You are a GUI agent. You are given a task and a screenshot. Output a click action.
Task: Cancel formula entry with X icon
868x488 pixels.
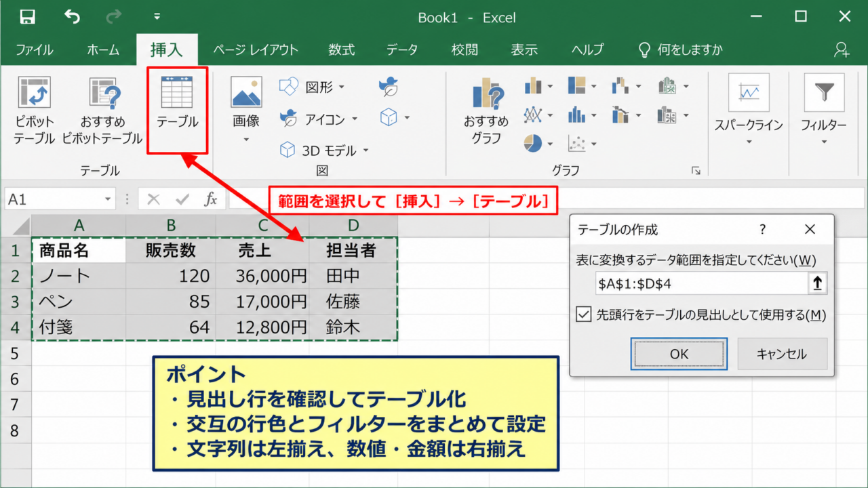(154, 199)
